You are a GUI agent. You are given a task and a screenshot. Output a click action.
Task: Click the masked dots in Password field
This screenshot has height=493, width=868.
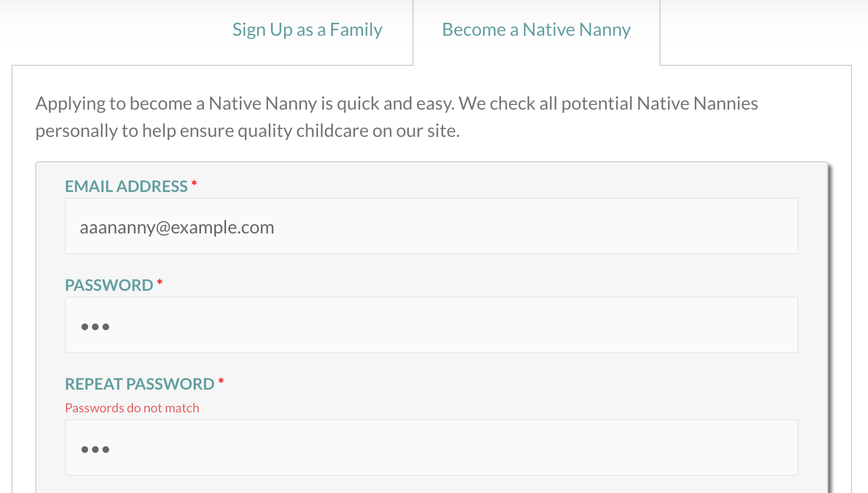pyautogui.click(x=95, y=327)
